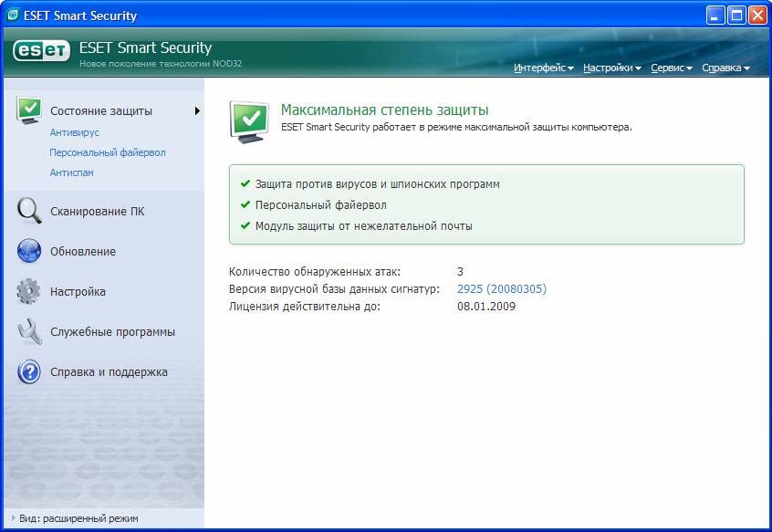The image size is (772, 532).
Task: Click the Служебные программы wrench icon
Action: (x=29, y=331)
